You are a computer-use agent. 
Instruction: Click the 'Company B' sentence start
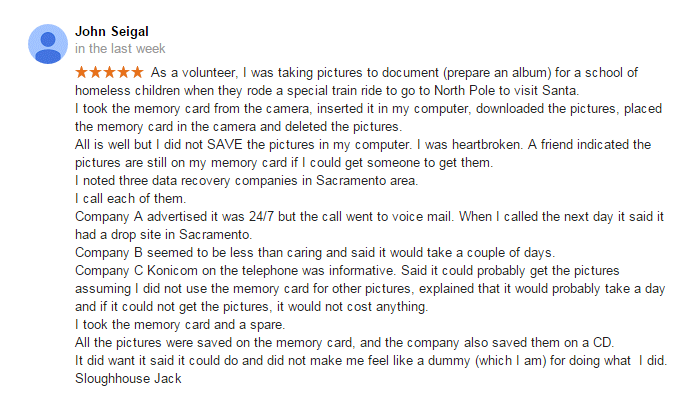(x=109, y=252)
